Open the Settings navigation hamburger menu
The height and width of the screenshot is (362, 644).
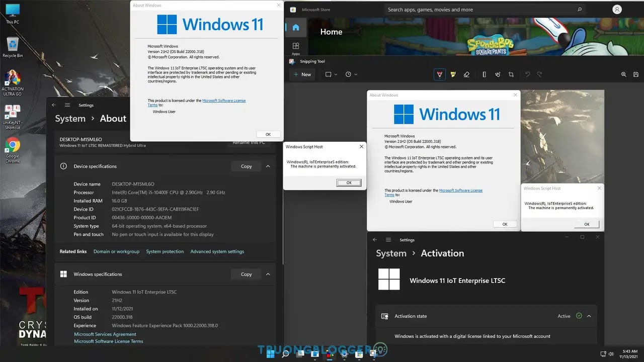[67, 105]
